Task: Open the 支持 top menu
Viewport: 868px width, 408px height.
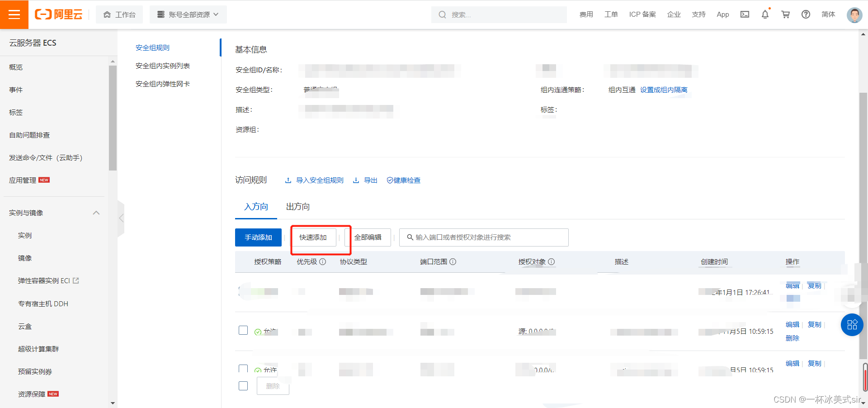Action: [699, 14]
